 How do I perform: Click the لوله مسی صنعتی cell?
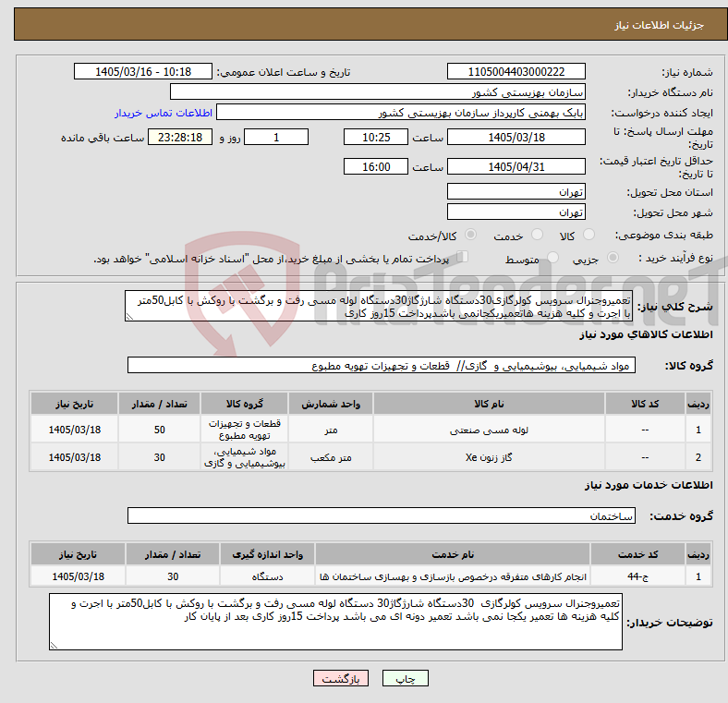(489, 430)
